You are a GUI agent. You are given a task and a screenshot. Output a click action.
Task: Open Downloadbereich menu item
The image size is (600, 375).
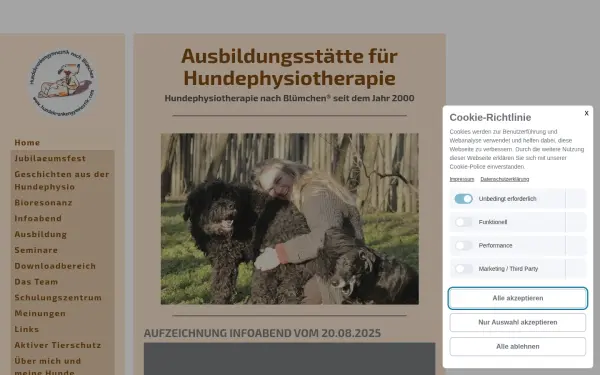(x=55, y=266)
